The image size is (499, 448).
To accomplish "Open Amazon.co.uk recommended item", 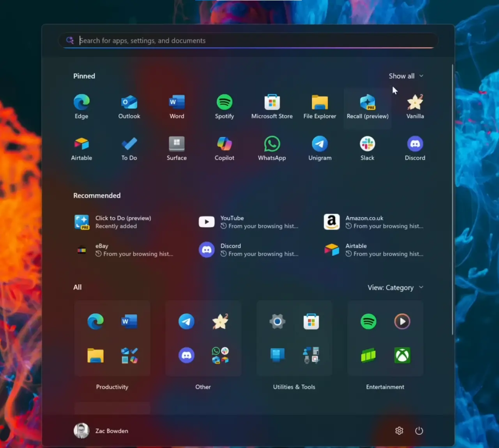I will [x=373, y=222].
